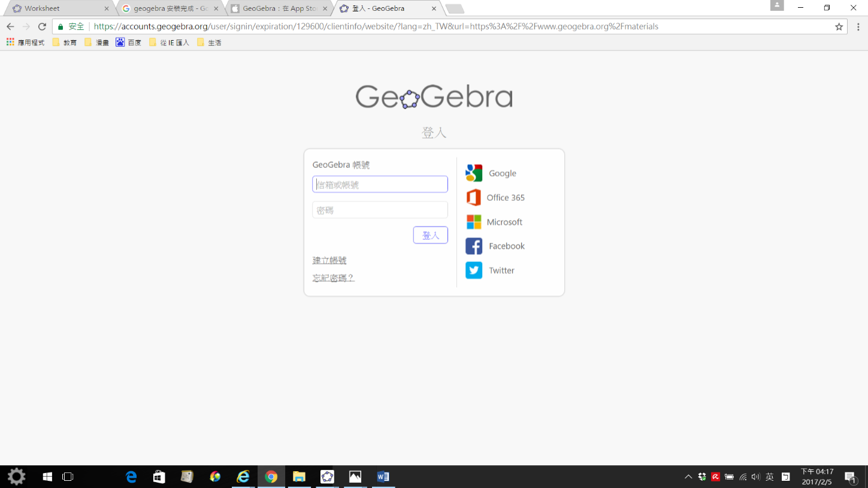Click Chrome icon in taskbar
The height and width of the screenshot is (488, 868).
pos(271,477)
